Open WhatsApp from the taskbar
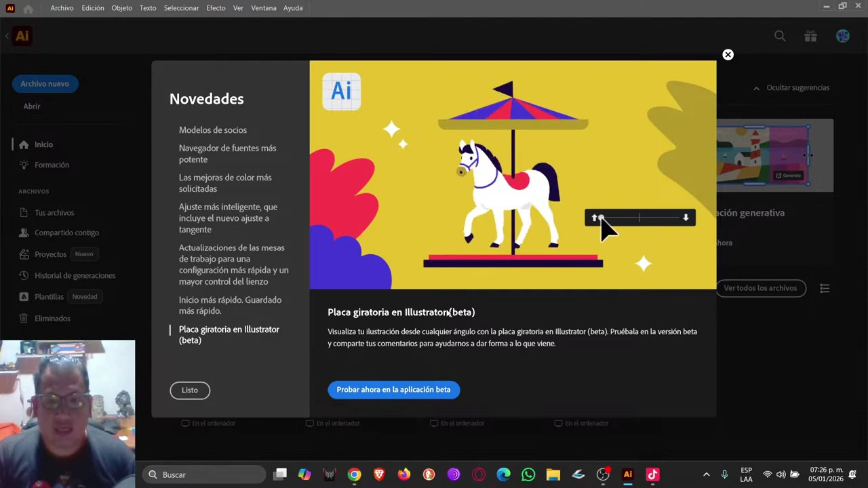868x488 pixels. click(x=528, y=474)
